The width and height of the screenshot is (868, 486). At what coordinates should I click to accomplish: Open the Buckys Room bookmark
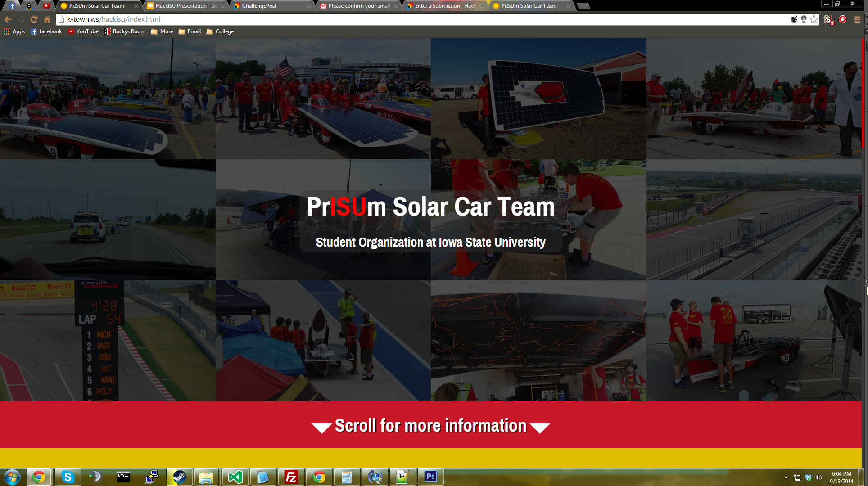125,31
